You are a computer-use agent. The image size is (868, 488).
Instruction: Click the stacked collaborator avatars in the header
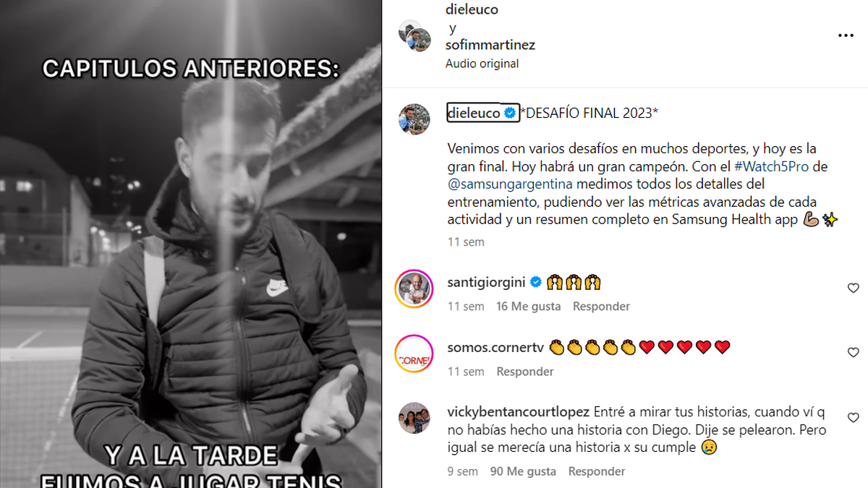[x=414, y=36]
